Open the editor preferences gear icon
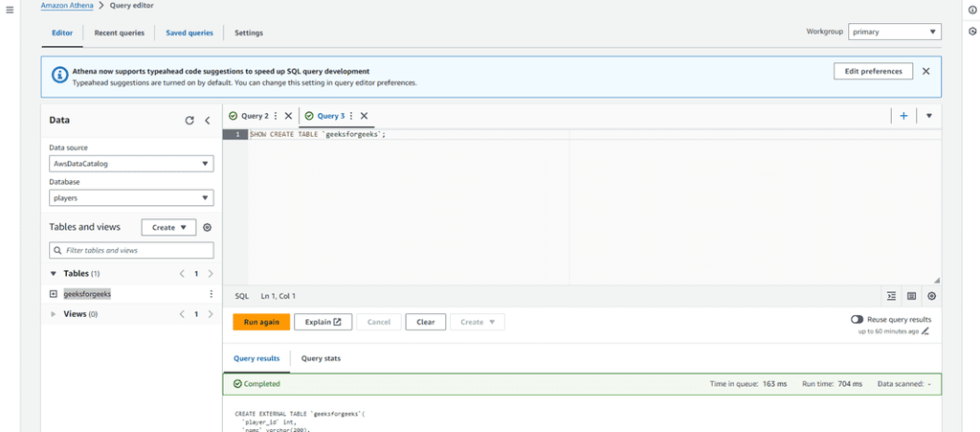The height and width of the screenshot is (432, 980). 932,296
